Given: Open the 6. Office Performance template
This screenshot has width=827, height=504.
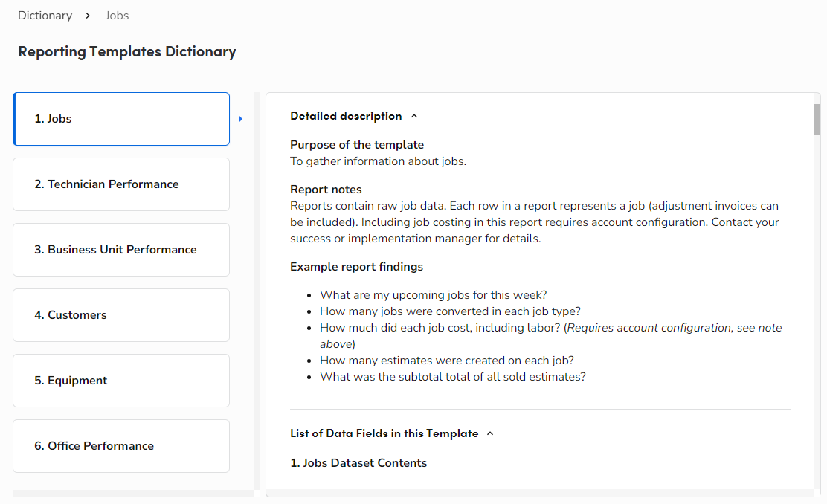Looking at the screenshot, I should point(121,446).
